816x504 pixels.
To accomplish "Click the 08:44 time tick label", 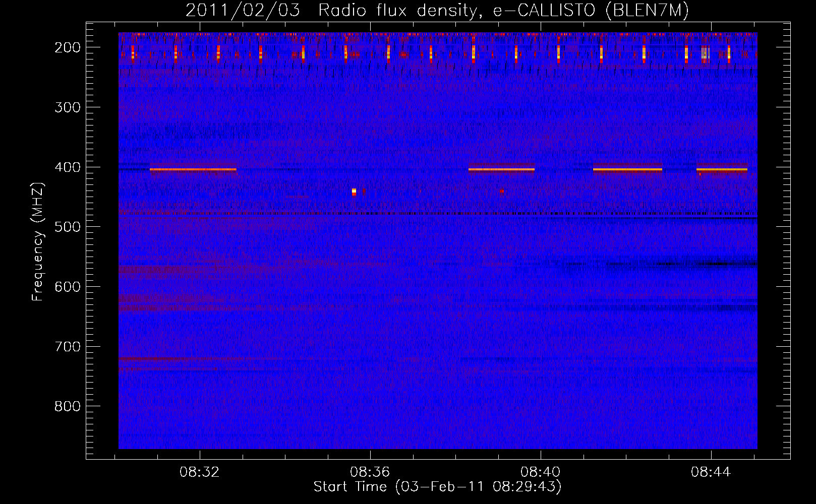I will pos(711,472).
